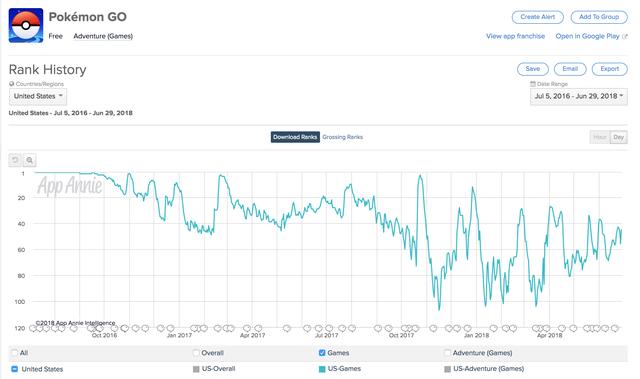Screen dimensions: 640x379
Task: Enable the Overall checkbox
Action: (x=196, y=352)
